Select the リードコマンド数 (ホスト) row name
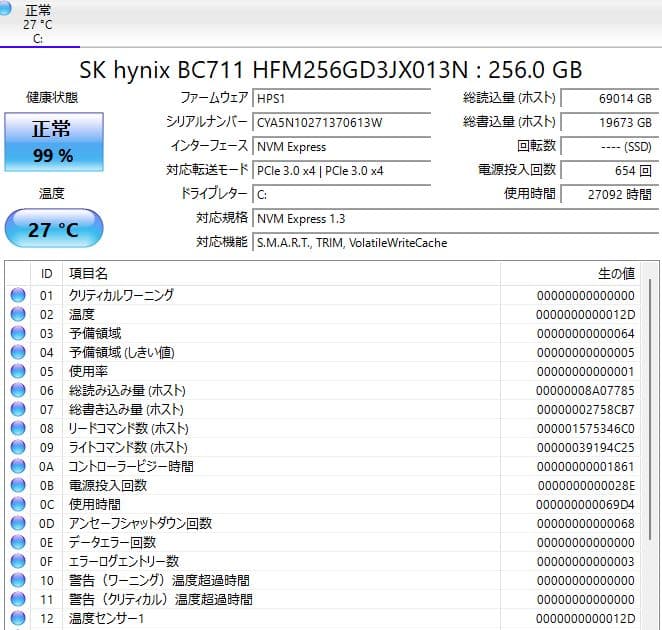This screenshot has width=662, height=630. (x=128, y=428)
